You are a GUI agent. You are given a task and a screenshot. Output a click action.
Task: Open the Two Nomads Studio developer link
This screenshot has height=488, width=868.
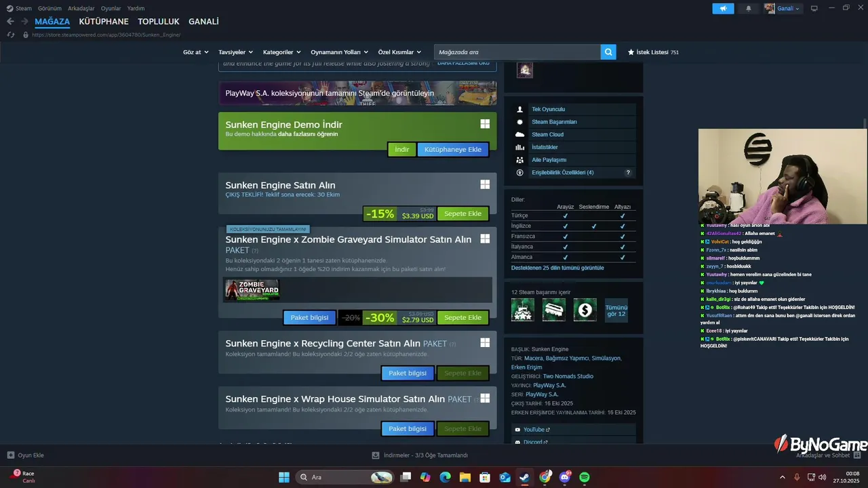pyautogui.click(x=568, y=376)
